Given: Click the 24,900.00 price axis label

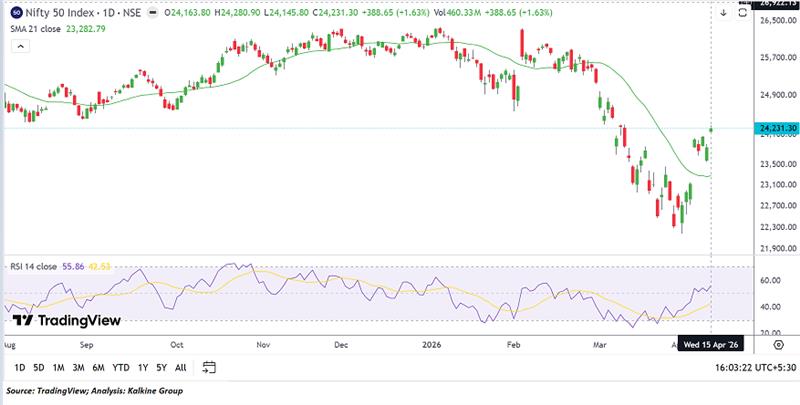Looking at the screenshot, I should [x=778, y=95].
